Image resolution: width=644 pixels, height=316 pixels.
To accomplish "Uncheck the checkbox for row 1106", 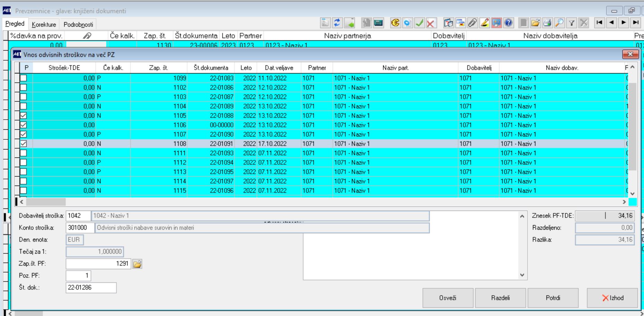I will click(x=23, y=125).
